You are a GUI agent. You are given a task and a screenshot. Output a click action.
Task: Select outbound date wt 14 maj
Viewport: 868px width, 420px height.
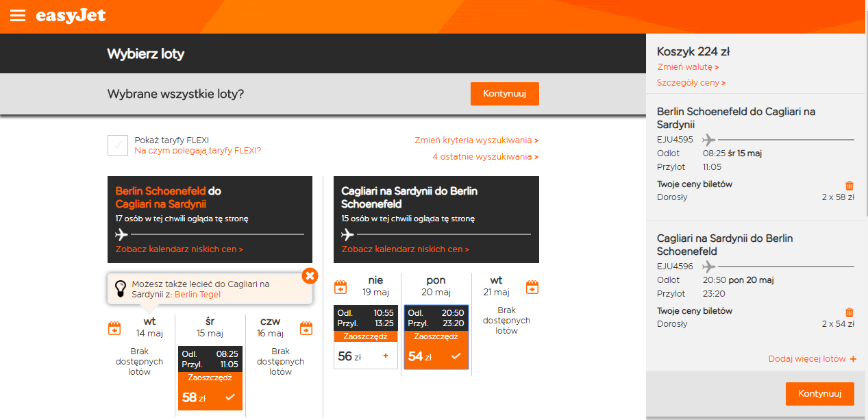click(x=149, y=327)
